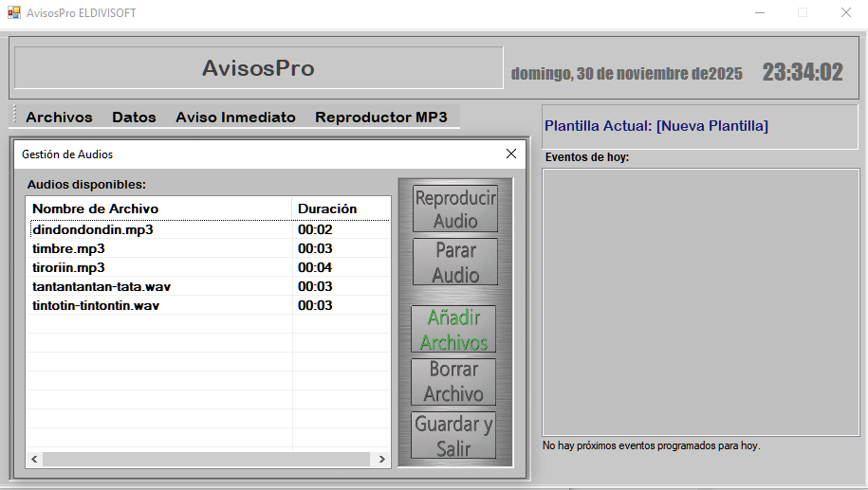Screen dimensions: 868x490
Task: Select tintotin-tintontin.wav audio file row
Action: [x=96, y=305]
